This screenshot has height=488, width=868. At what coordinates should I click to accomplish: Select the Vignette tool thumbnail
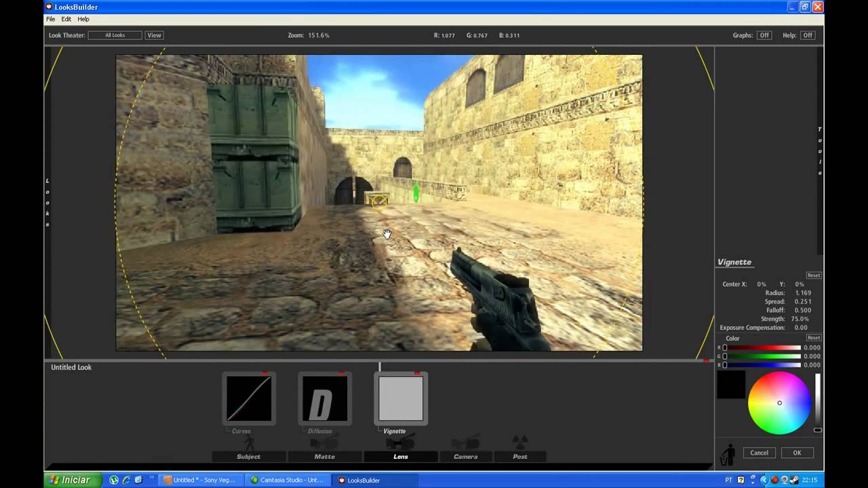(401, 399)
